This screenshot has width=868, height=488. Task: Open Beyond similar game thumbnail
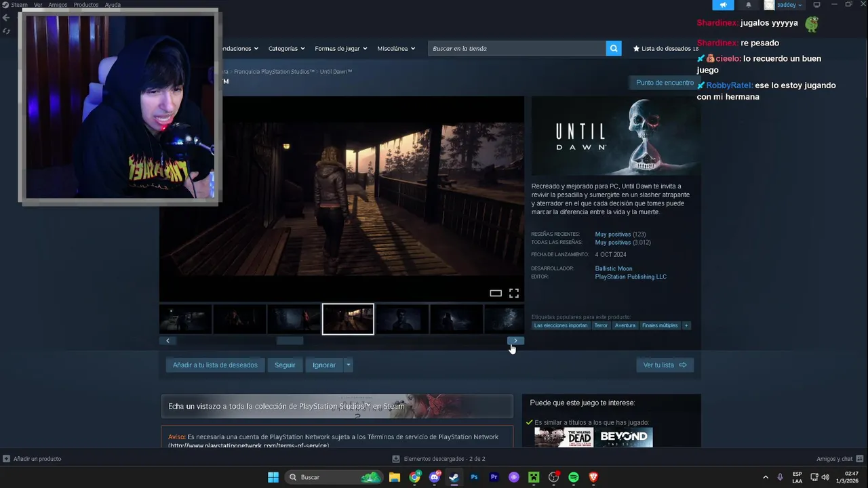coord(623,437)
